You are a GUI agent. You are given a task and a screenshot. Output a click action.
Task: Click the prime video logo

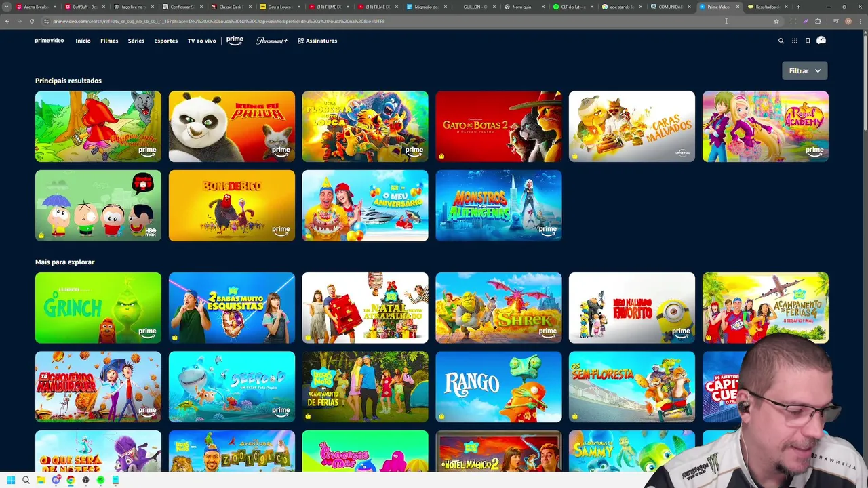coord(50,41)
